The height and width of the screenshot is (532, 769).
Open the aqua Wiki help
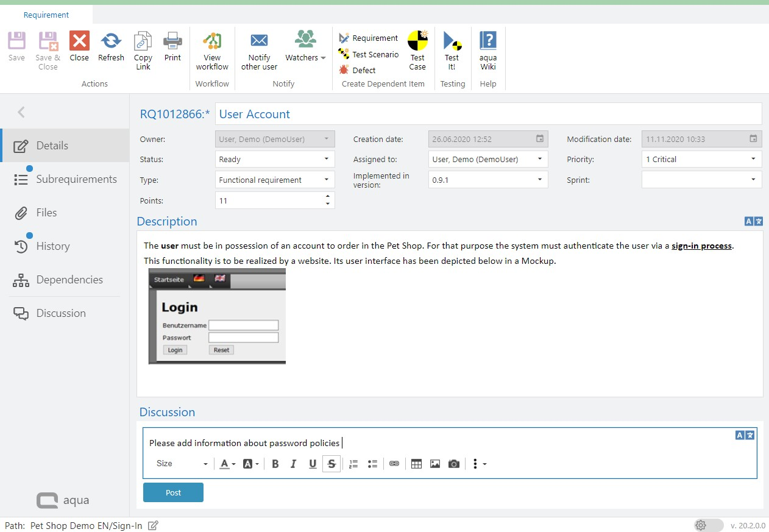pyautogui.click(x=488, y=41)
